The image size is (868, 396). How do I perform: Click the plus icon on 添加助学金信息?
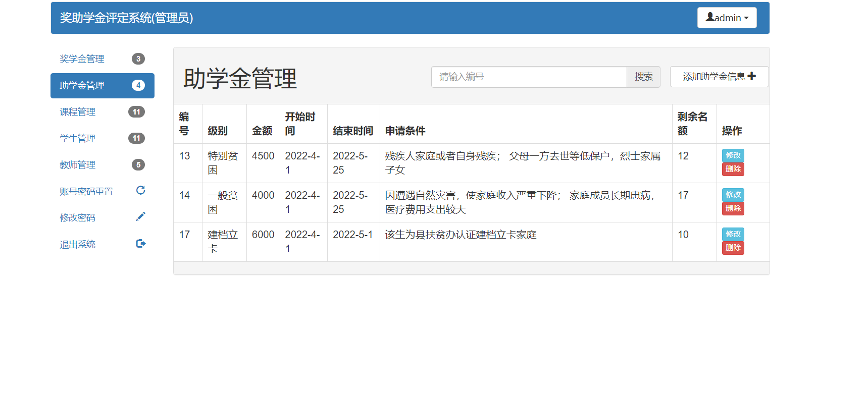pos(752,76)
